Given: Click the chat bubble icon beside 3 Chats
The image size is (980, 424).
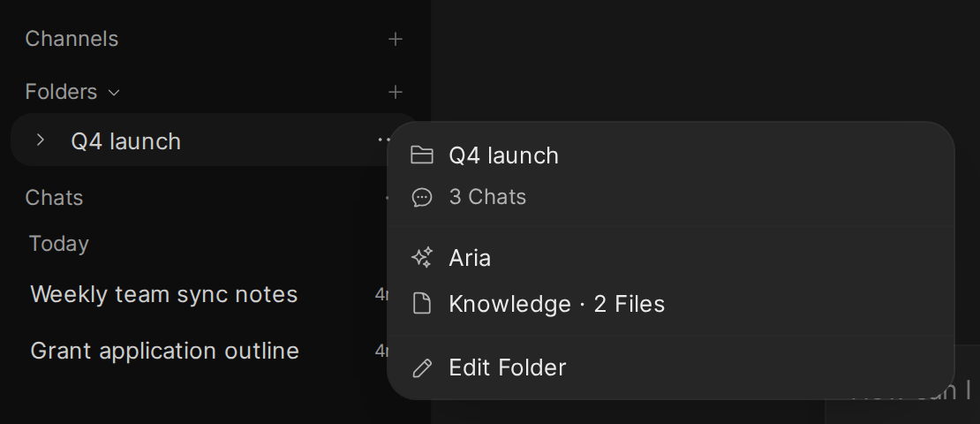Looking at the screenshot, I should point(422,198).
